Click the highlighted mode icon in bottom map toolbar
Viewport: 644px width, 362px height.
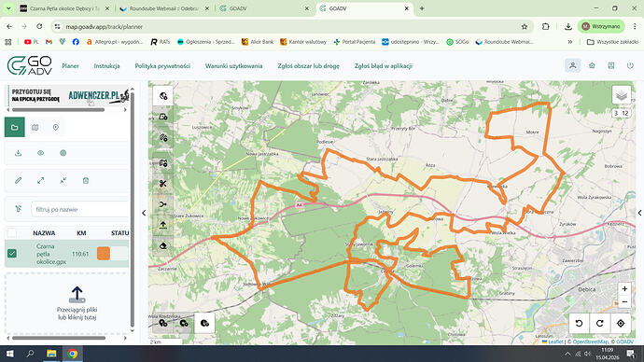(x=204, y=324)
